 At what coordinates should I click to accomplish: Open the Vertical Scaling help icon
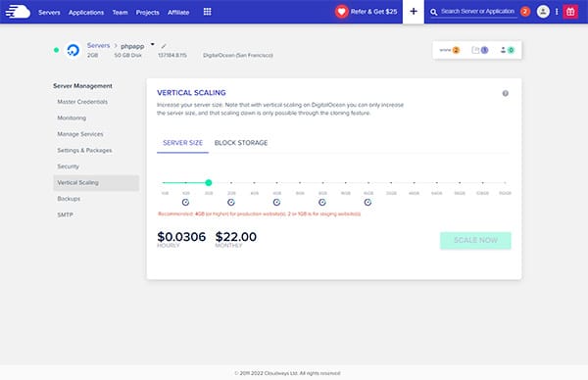point(505,93)
